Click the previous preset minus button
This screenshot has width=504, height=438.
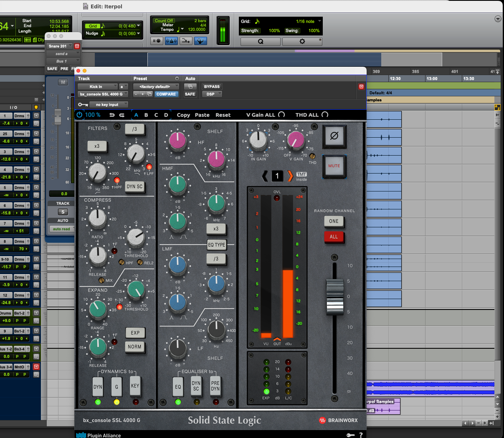[x=136, y=94]
